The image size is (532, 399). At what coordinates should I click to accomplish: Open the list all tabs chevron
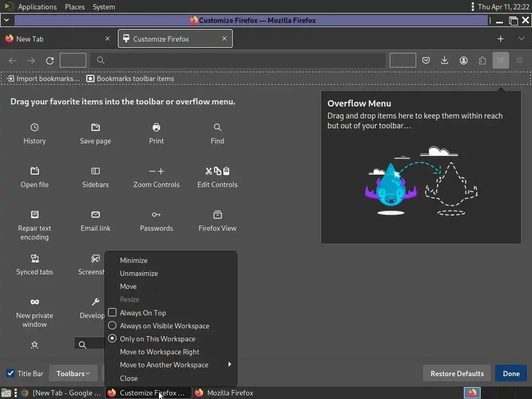522,38
